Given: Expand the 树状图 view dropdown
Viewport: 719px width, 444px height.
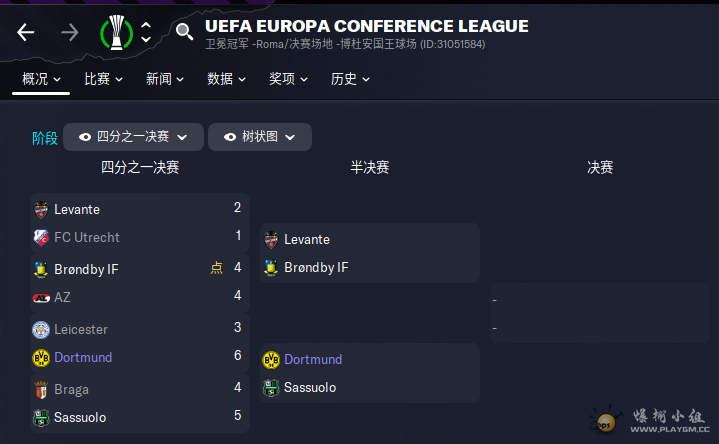Looking at the screenshot, I should pyautogui.click(x=260, y=137).
